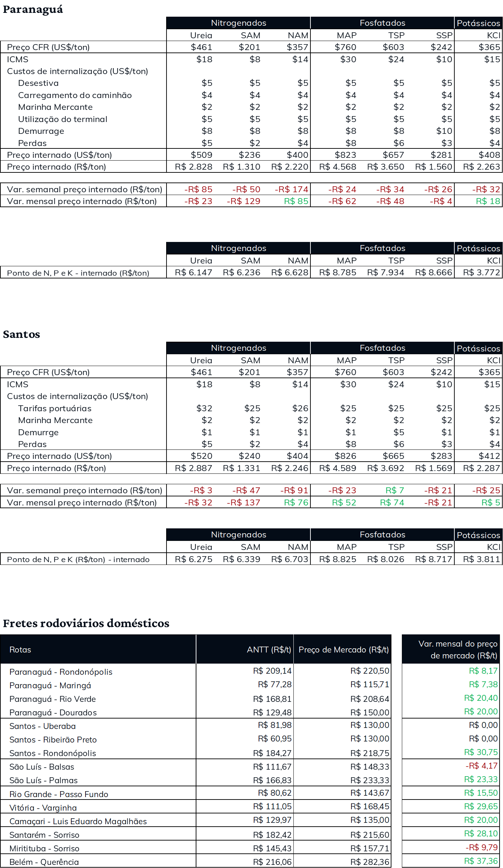The image size is (503, 868).
Task: Select the Rio Grande - Passo Fundo route
Action: 59,794
